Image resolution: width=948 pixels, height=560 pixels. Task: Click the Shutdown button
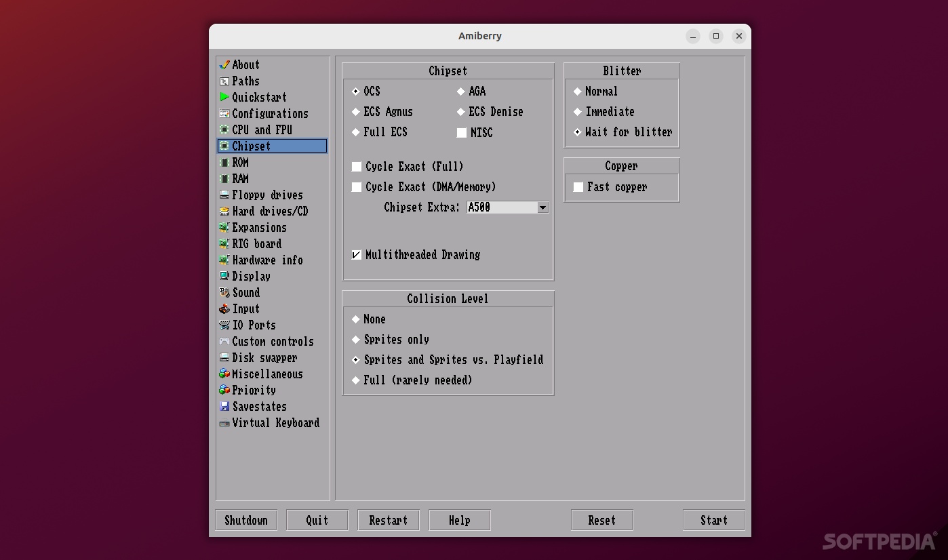click(x=246, y=520)
